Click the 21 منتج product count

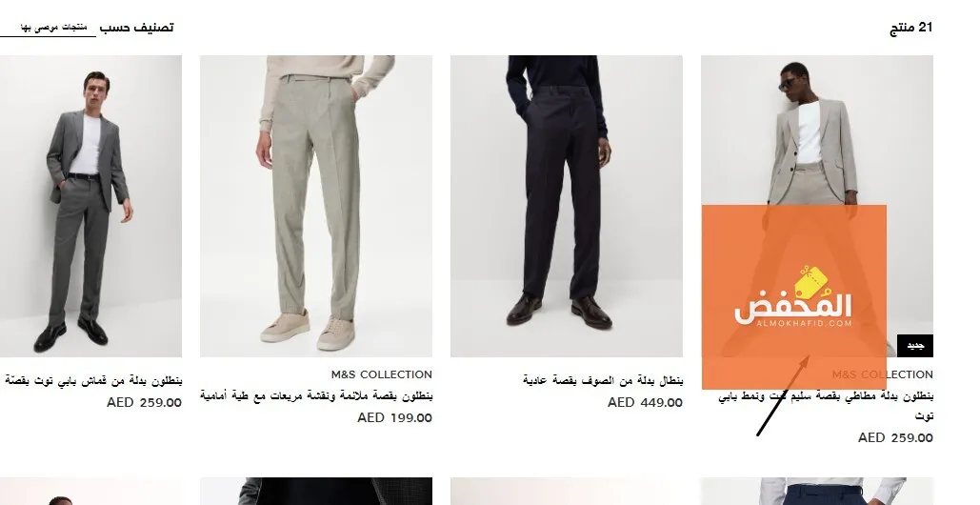point(910,28)
